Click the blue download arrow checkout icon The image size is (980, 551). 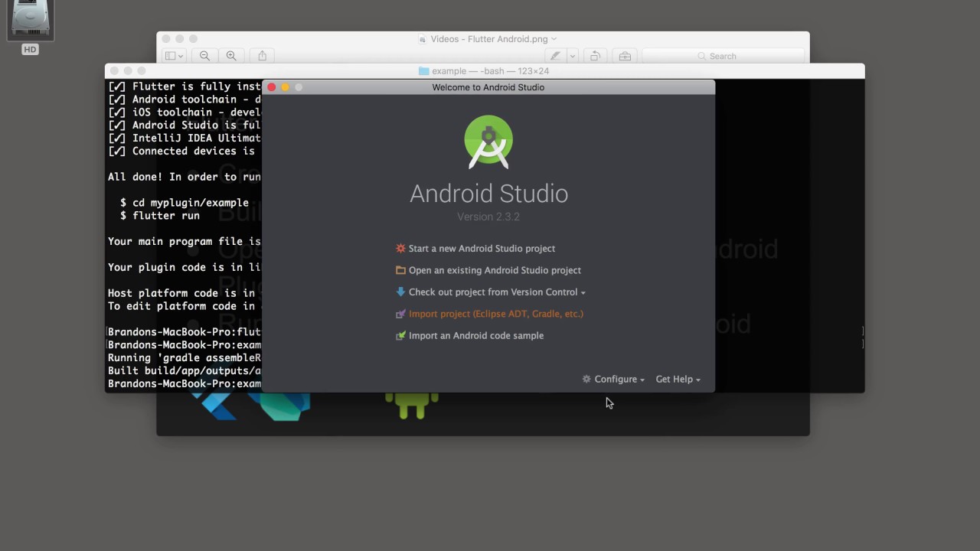(400, 292)
